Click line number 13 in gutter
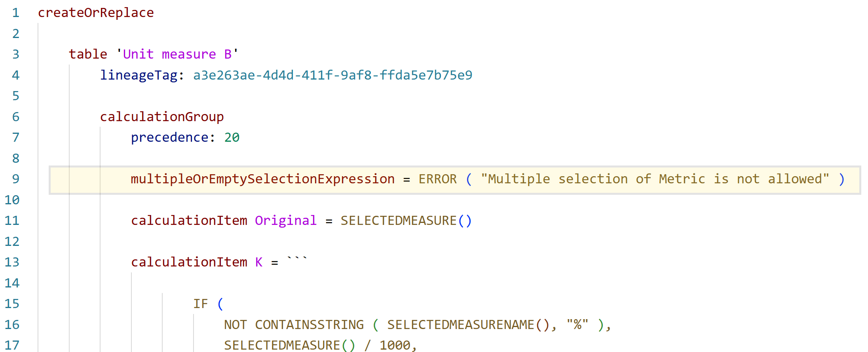The height and width of the screenshot is (352, 868). pos(12,262)
